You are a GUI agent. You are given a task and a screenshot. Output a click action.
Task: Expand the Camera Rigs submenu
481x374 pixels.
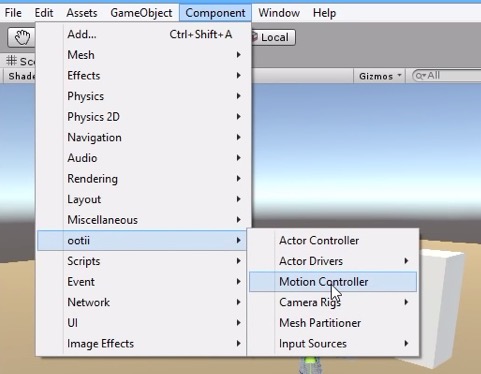coord(333,302)
